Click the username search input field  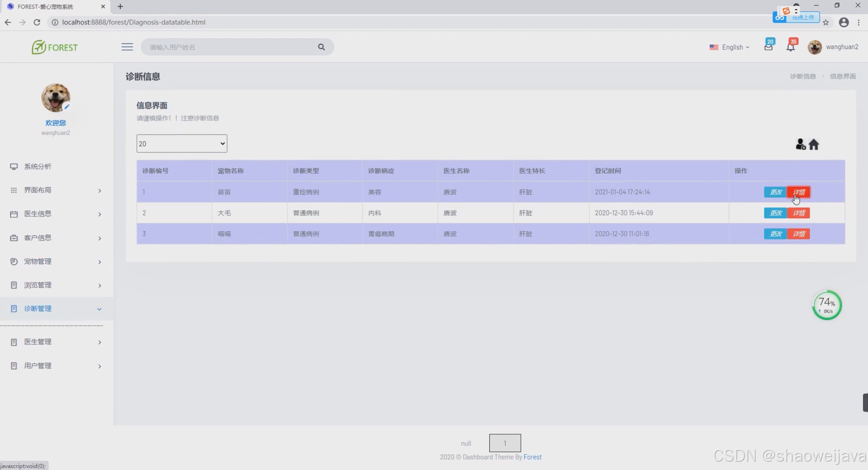(231, 47)
